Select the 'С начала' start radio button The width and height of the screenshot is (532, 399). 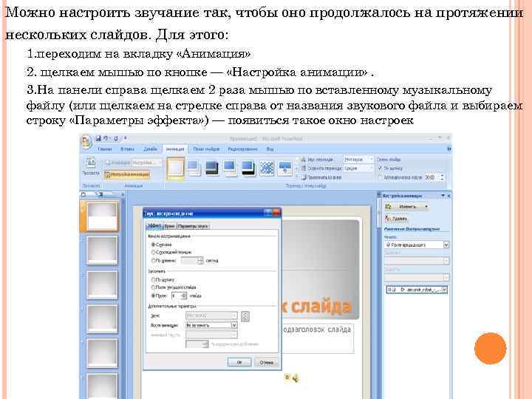click(153, 245)
